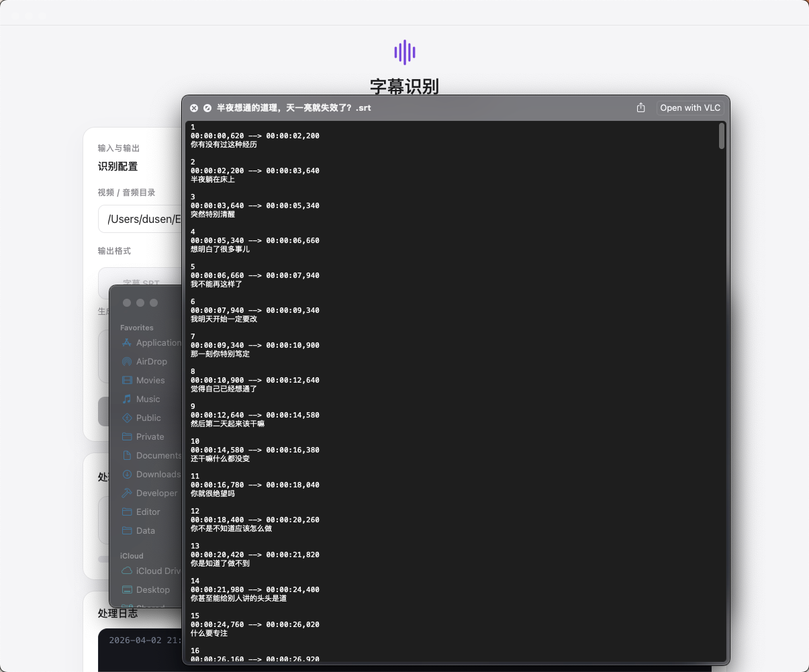This screenshot has width=809, height=672.
Task: Click the 处理日志 heading in main window
Action: click(x=118, y=613)
